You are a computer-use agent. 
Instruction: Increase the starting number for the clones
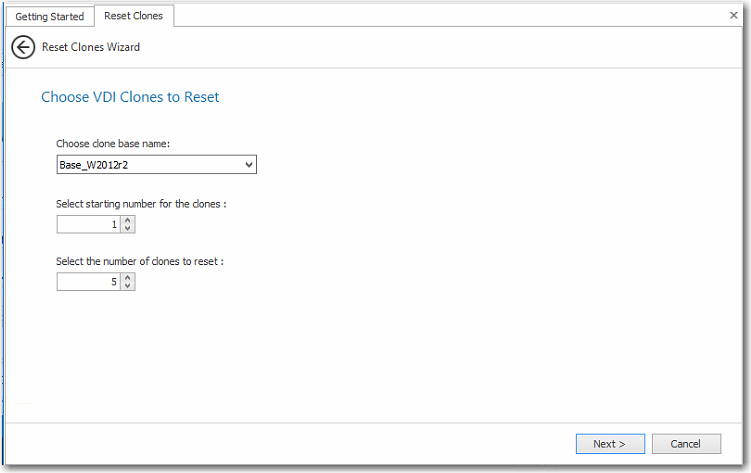tap(128, 221)
